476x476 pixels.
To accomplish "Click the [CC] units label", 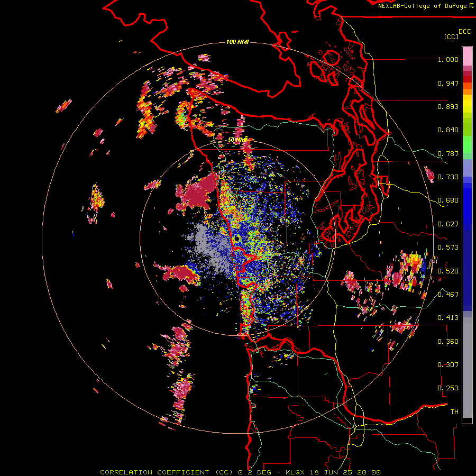I will coord(451,36).
